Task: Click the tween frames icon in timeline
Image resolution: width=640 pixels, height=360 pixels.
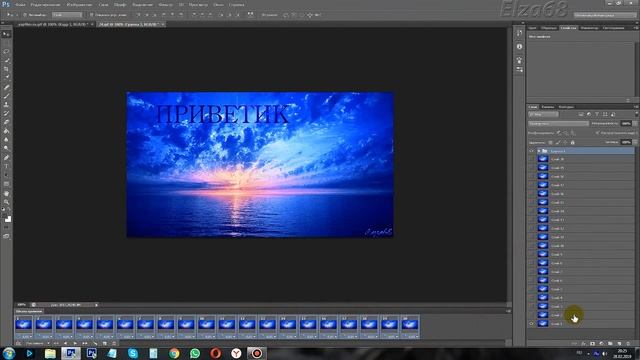Action: click(95, 344)
